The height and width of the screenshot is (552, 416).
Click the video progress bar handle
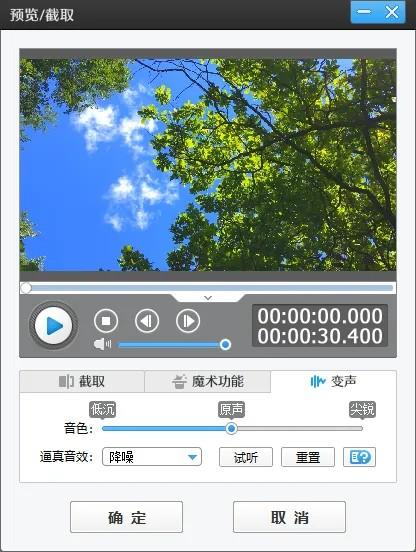26,288
